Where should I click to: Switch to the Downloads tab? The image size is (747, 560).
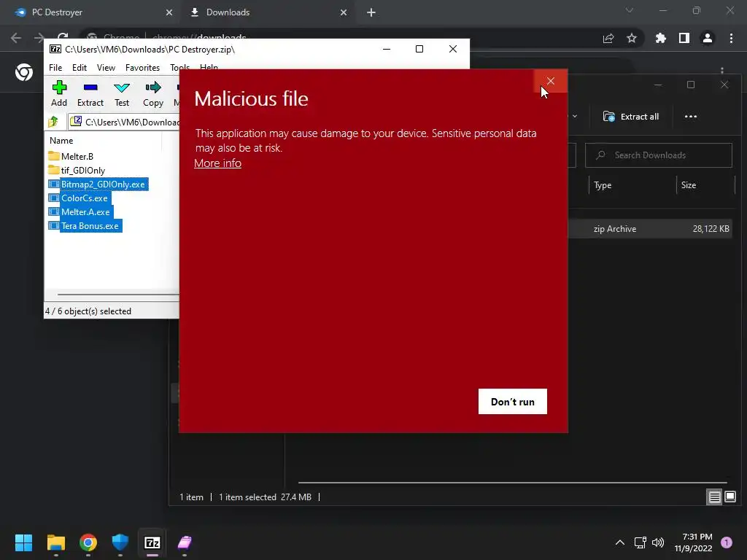(268, 12)
